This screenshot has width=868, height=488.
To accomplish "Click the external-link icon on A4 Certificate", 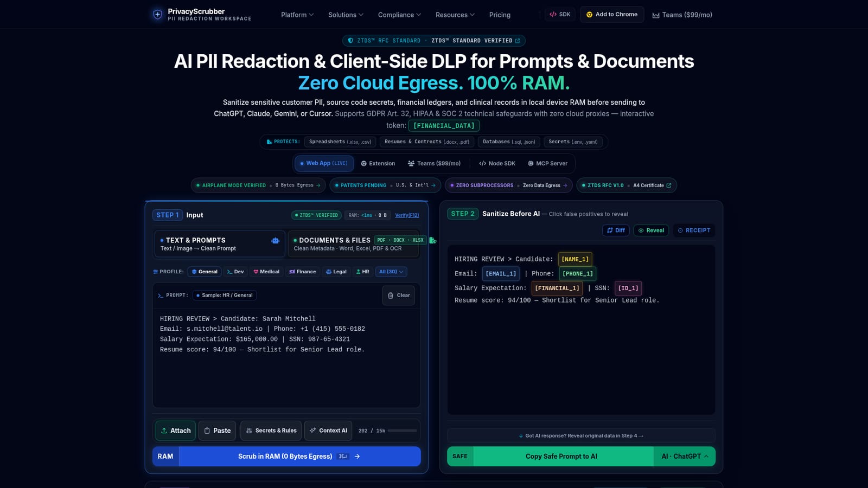I will click(668, 185).
